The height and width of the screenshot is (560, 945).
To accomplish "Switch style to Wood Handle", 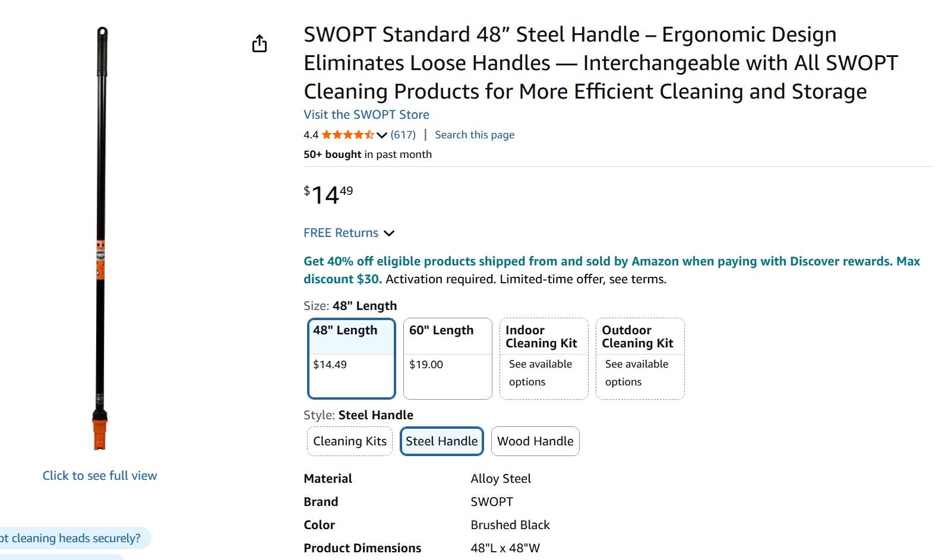I will (x=535, y=441).
